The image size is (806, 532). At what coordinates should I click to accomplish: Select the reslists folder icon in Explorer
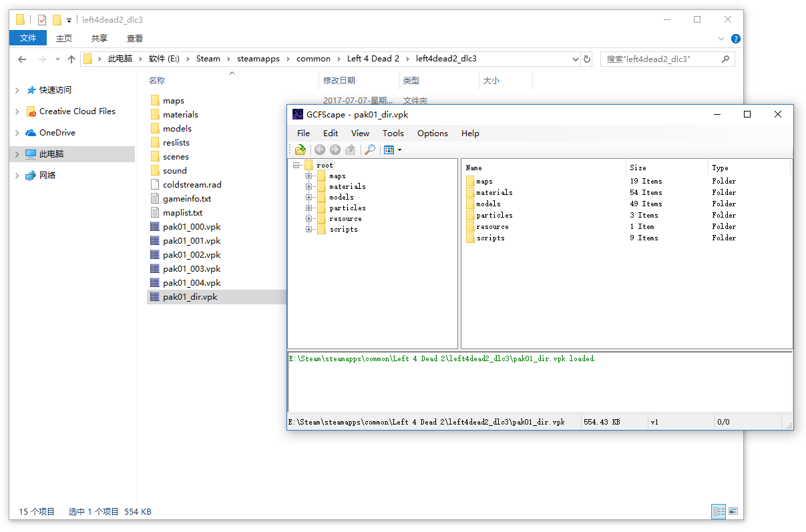tap(155, 143)
